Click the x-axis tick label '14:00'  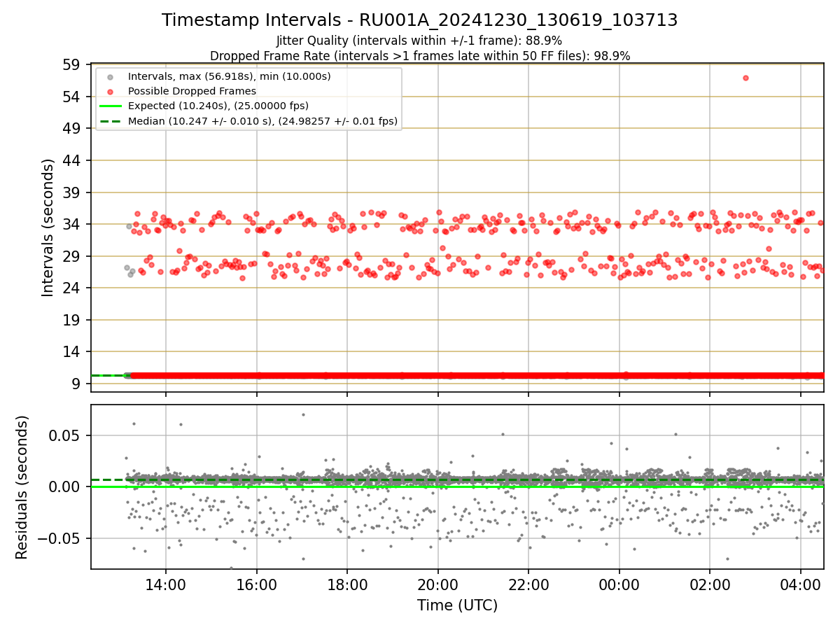(x=166, y=584)
